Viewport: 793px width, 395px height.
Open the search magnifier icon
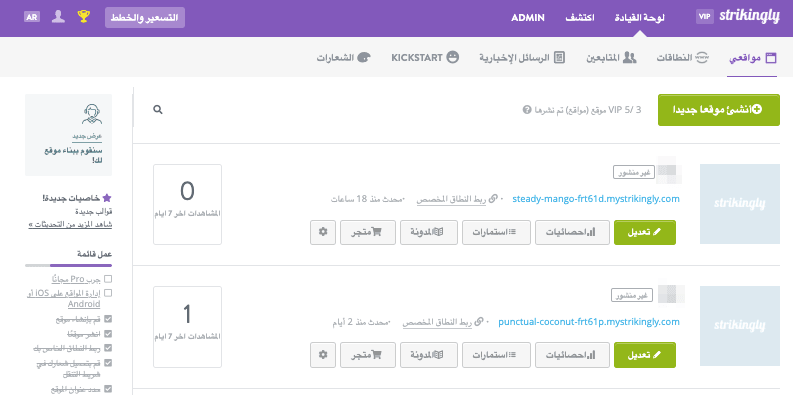tap(158, 109)
